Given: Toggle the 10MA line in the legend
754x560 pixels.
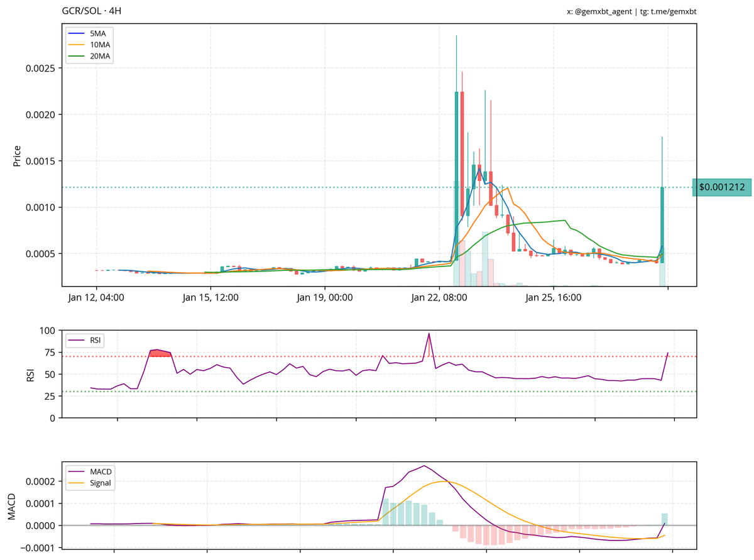Looking at the screenshot, I should click(101, 45).
